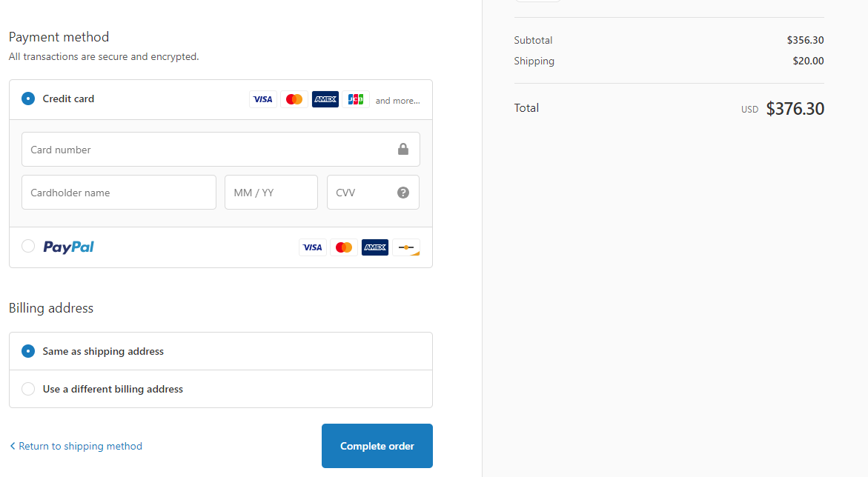Select the Credit card payment option

(28, 99)
